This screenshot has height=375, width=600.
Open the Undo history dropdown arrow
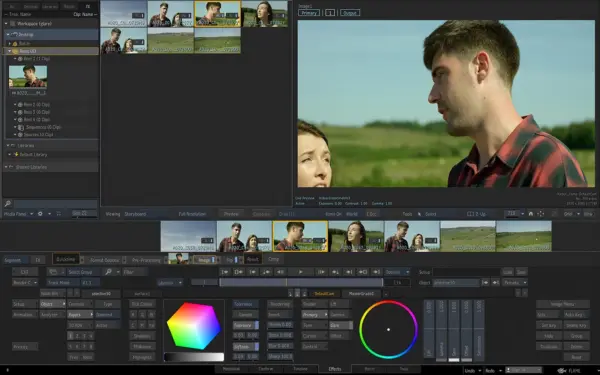click(480, 370)
